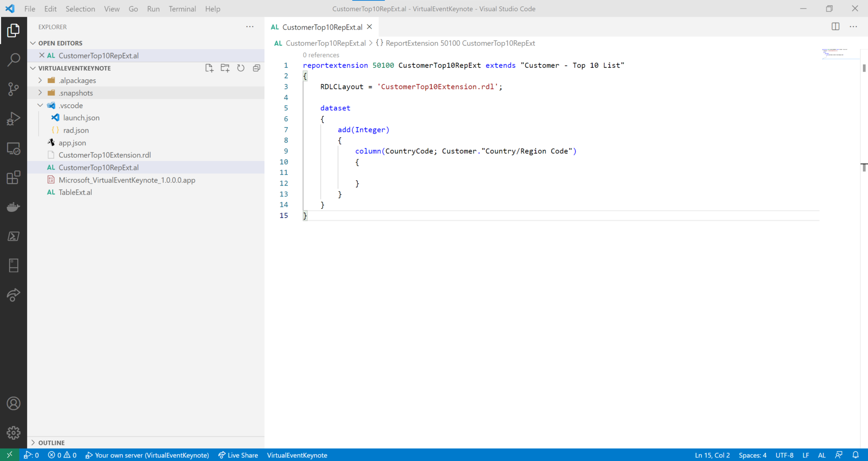Open the Manage gear settings icon
This screenshot has width=868, height=461.
pyautogui.click(x=14, y=433)
